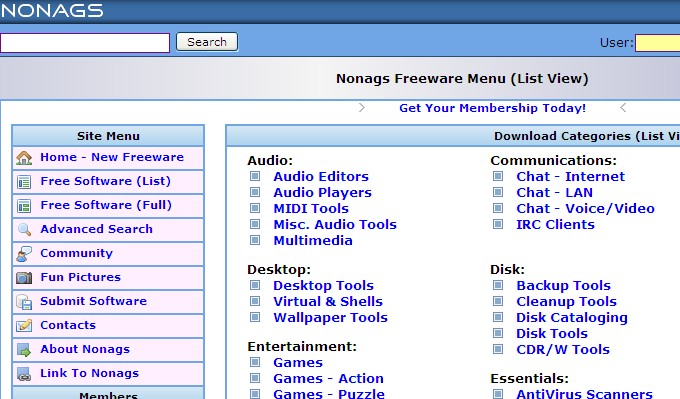Open Link To Nonags page
This screenshot has height=399, width=680.
[x=89, y=373]
